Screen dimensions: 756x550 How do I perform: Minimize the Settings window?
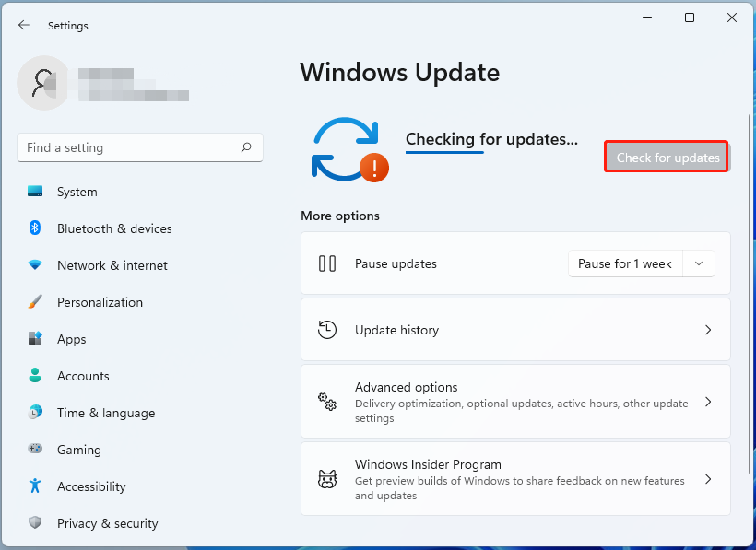[x=647, y=18]
